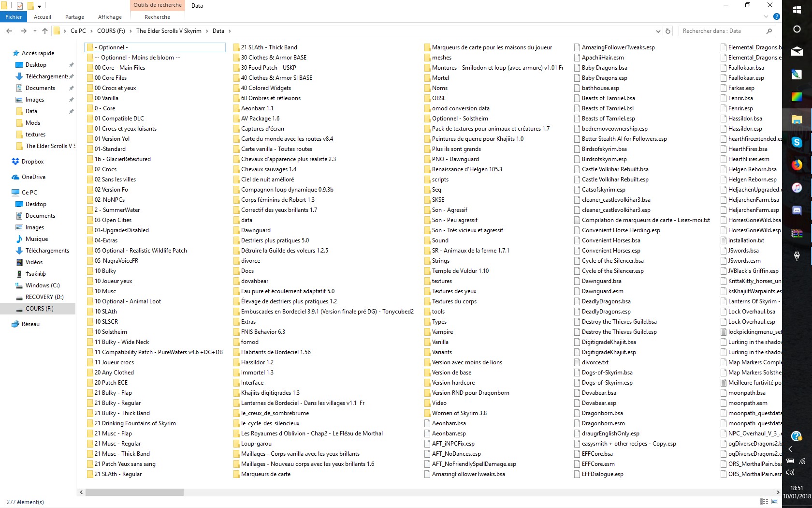Click the horizontal scrollbar thumb

pos(134,492)
